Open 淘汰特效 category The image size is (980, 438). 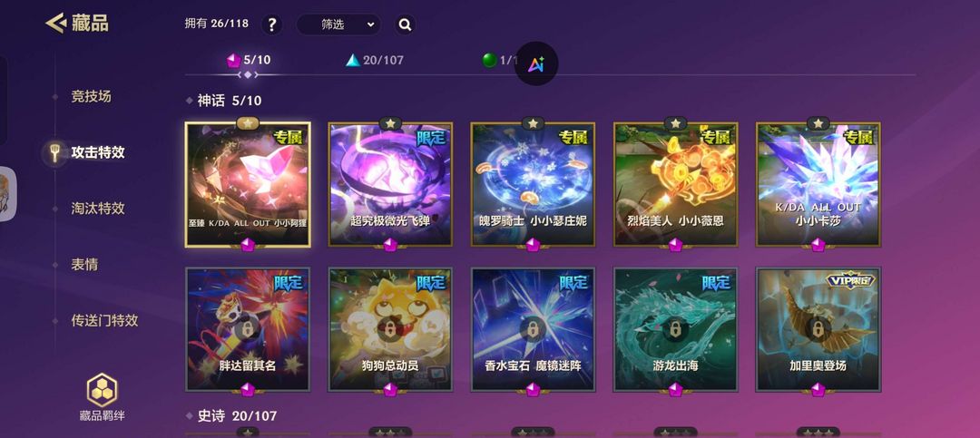97,208
